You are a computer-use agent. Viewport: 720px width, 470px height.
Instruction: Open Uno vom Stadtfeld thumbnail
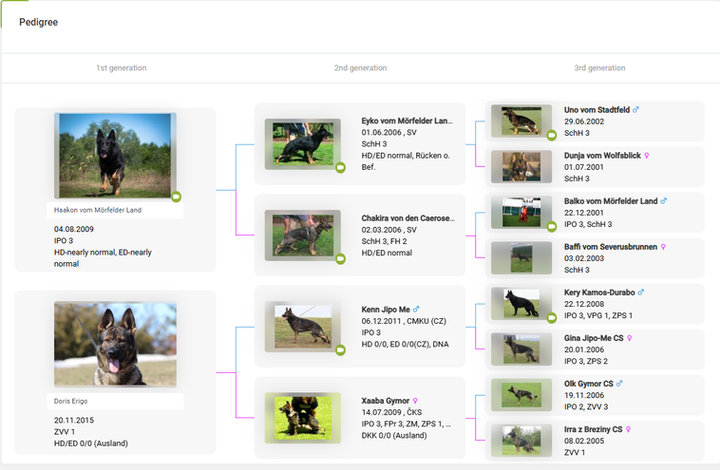pos(521,121)
